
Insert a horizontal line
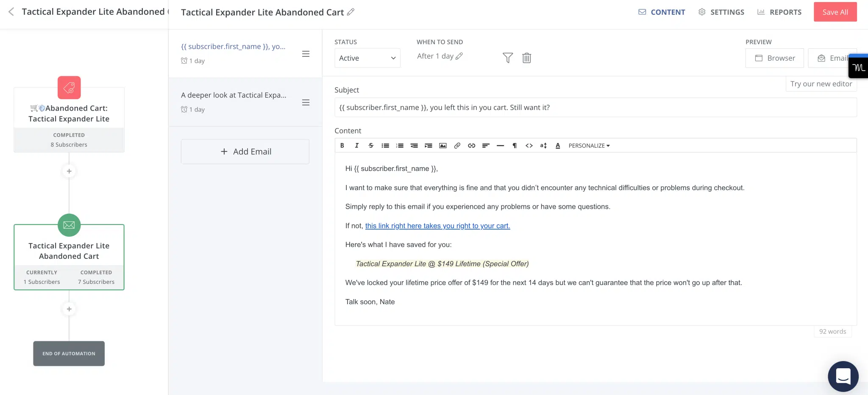point(500,146)
